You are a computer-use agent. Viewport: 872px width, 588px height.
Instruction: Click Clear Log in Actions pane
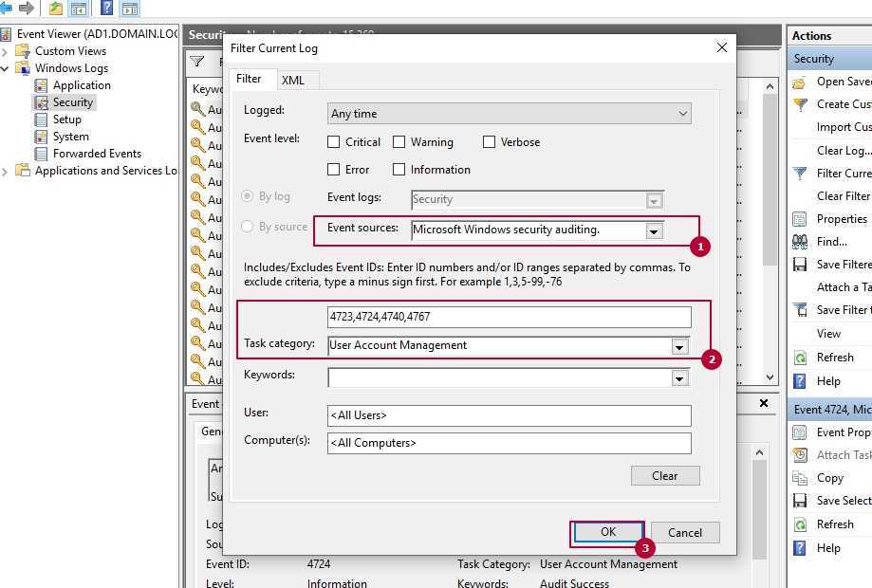[x=844, y=151]
